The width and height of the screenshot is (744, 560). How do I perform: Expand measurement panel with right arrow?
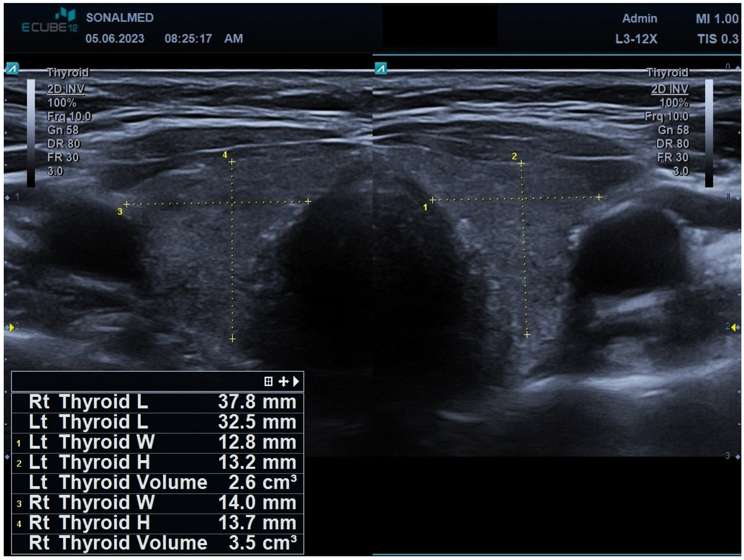click(296, 381)
